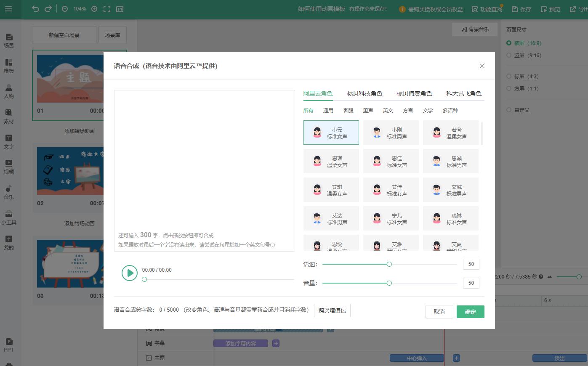This screenshot has width=588, height=366.
Task: Open the 音乐 sidebar panel
Action: [x=9, y=192]
